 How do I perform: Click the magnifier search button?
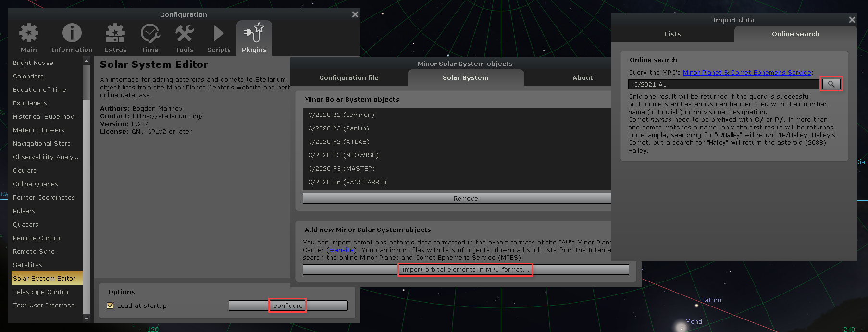tap(831, 84)
